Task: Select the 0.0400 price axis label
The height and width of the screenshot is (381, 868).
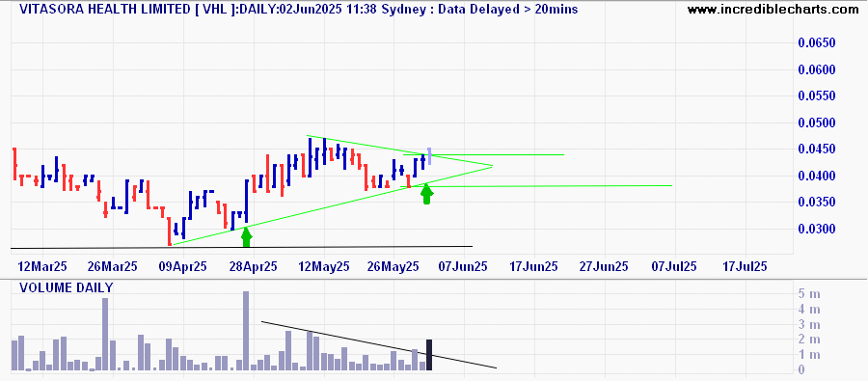Action: click(817, 177)
